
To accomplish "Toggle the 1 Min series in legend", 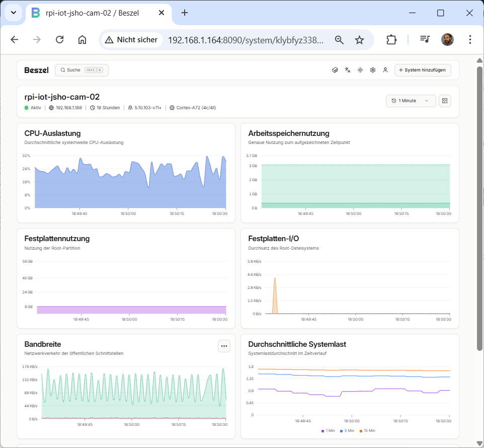I will (329, 431).
